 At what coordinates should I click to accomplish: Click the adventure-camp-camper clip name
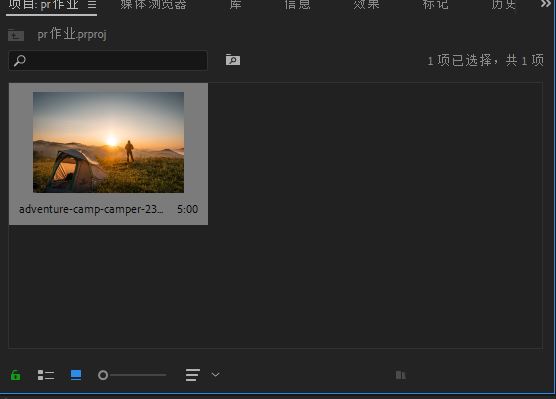91,209
